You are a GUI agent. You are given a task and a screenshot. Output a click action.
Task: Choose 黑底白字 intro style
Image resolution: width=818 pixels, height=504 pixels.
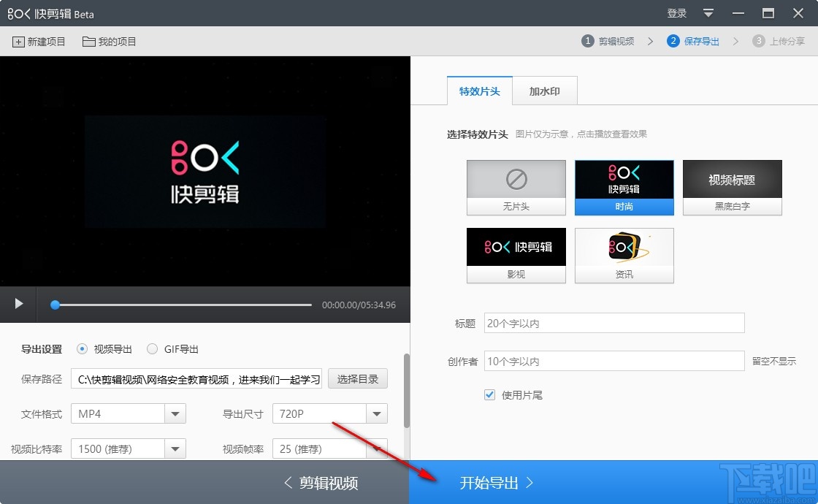732,188
